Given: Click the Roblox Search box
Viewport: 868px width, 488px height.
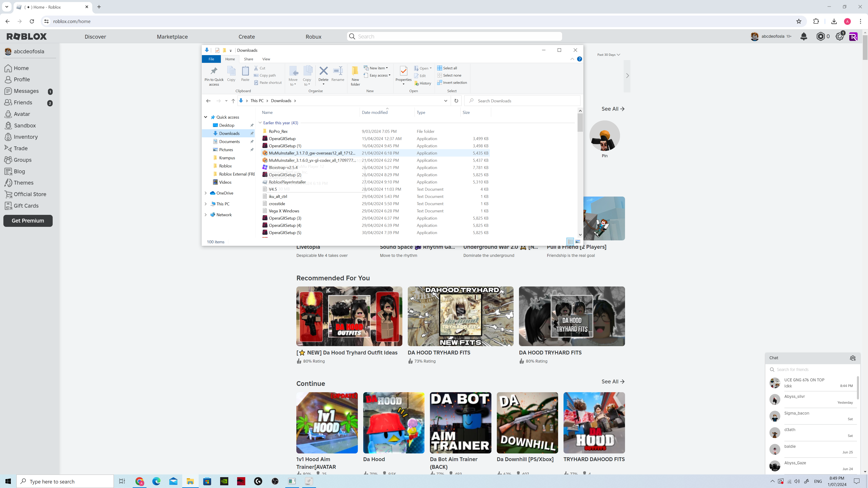Looking at the screenshot, I should point(454,36).
